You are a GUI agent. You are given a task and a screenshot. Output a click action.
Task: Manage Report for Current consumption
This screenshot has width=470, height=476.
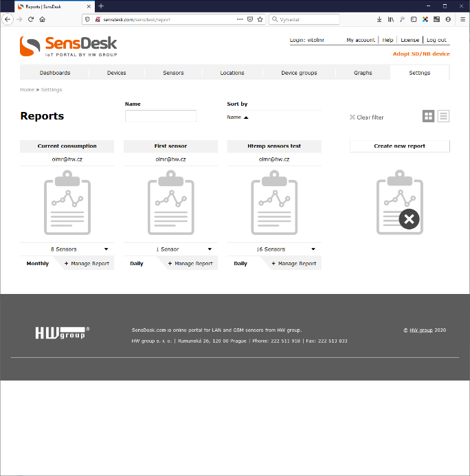tap(87, 264)
